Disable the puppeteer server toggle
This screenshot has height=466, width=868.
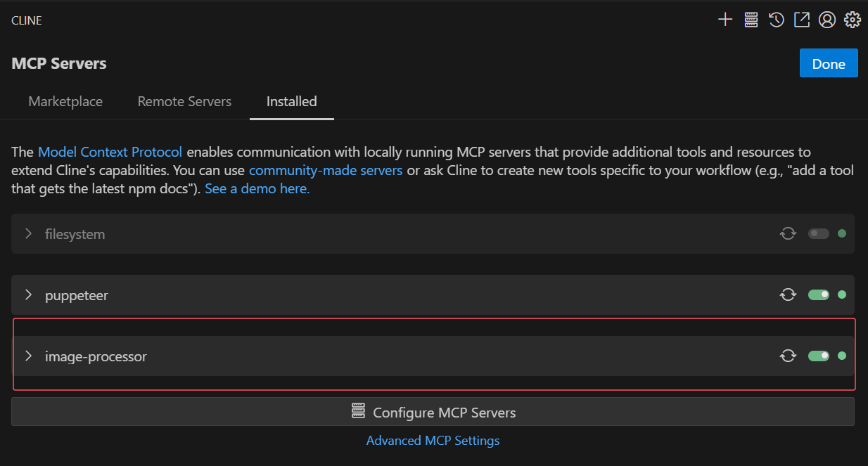tap(819, 295)
